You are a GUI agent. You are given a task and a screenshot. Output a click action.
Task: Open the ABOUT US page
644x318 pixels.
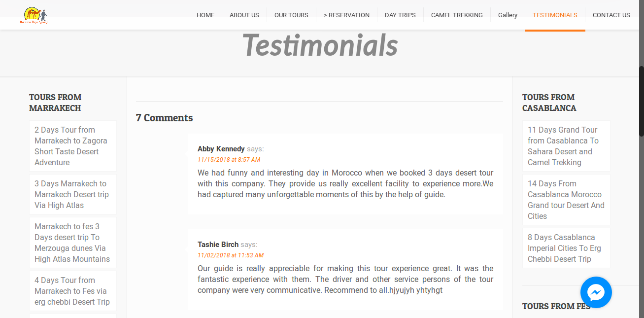(244, 15)
